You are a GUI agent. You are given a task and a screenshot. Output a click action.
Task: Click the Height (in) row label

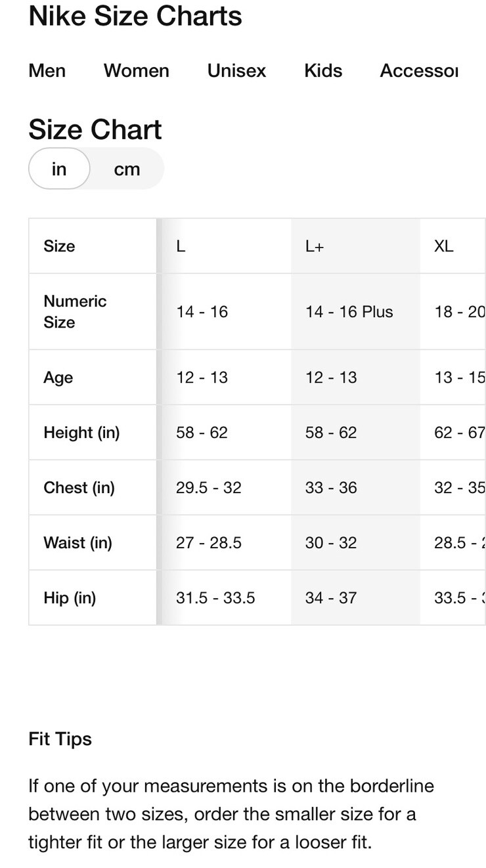(81, 433)
